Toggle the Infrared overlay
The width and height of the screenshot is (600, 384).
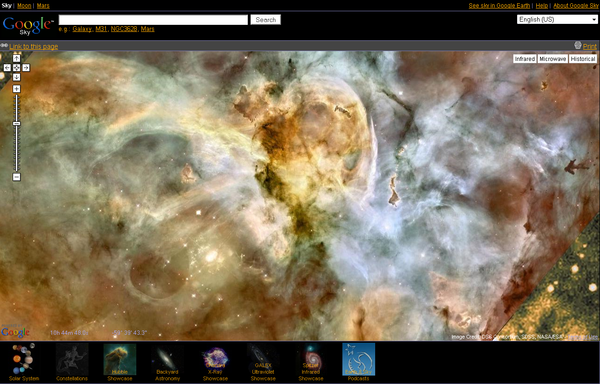524,59
